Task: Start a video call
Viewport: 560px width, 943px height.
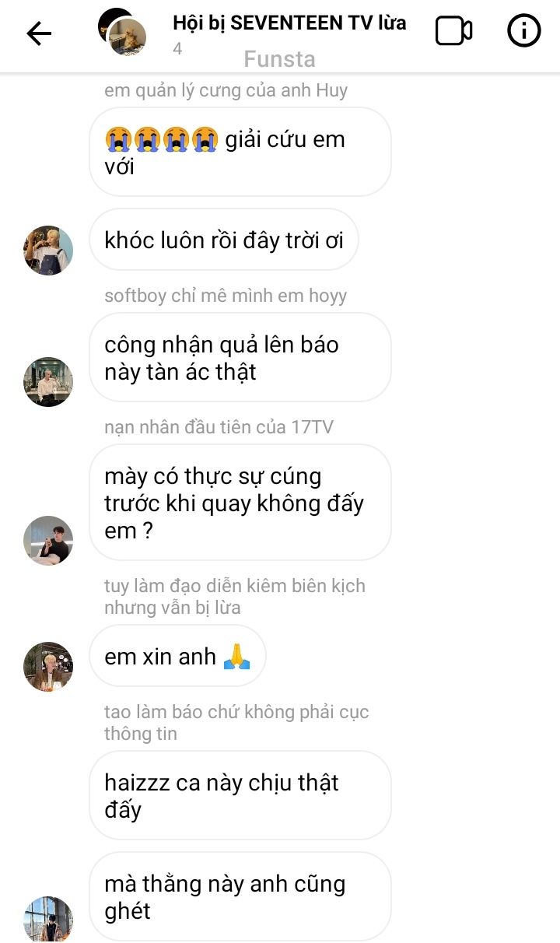Action: point(453,31)
